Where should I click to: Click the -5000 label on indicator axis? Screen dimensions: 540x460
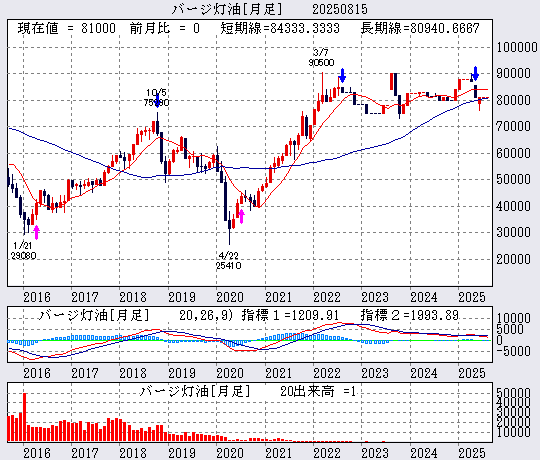coord(513,351)
